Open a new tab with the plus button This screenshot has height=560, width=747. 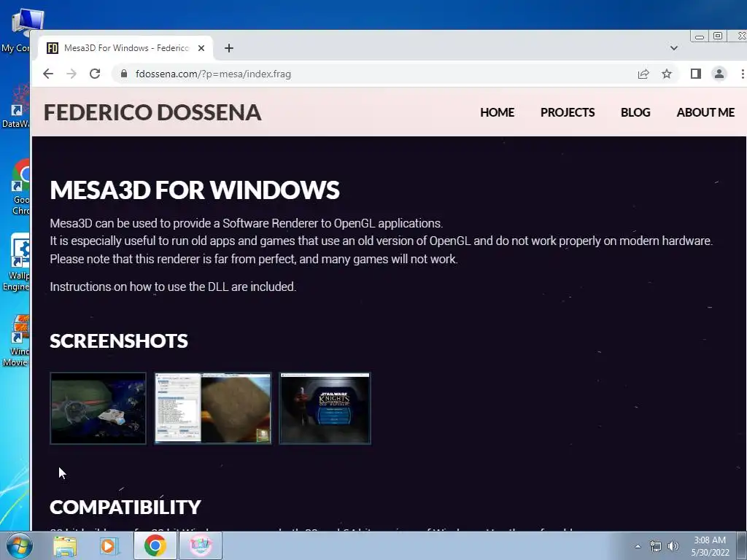(x=228, y=48)
